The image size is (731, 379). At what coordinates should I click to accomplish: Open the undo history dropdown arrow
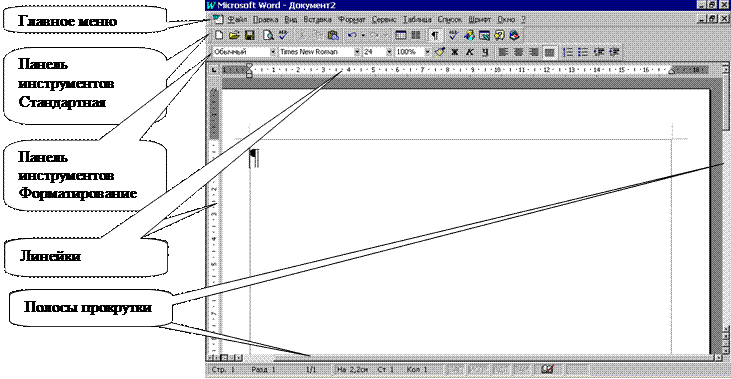click(363, 35)
